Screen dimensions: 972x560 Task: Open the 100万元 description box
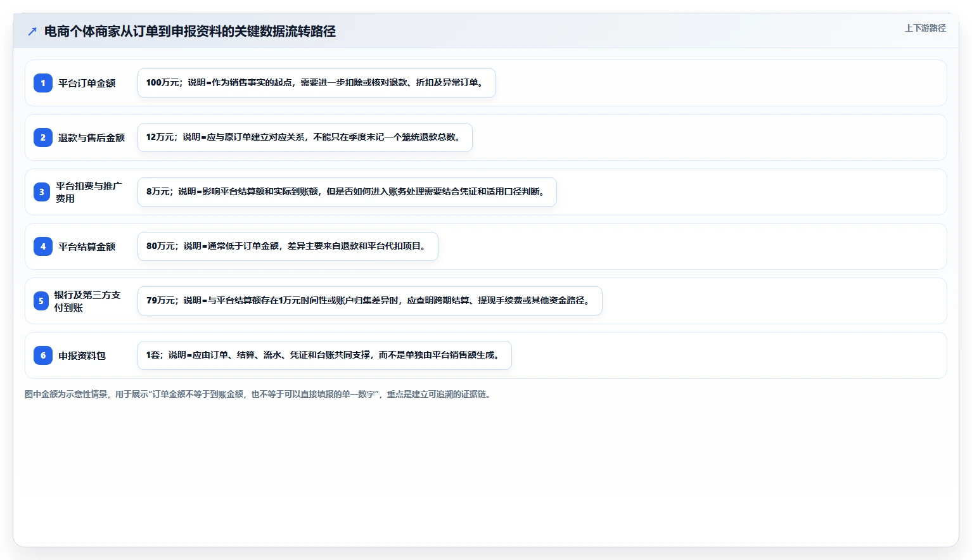coord(317,83)
